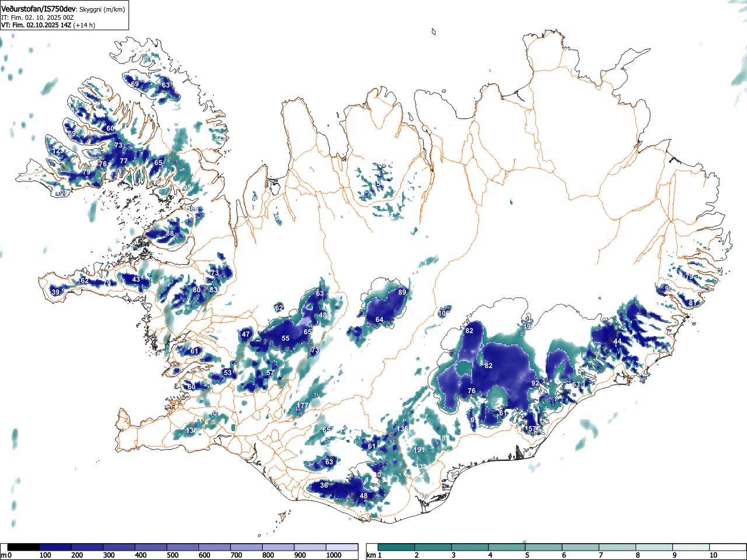Click the 'km 1' legend label
The height and width of the screenshot is (560, 747).
click(374, 555)
